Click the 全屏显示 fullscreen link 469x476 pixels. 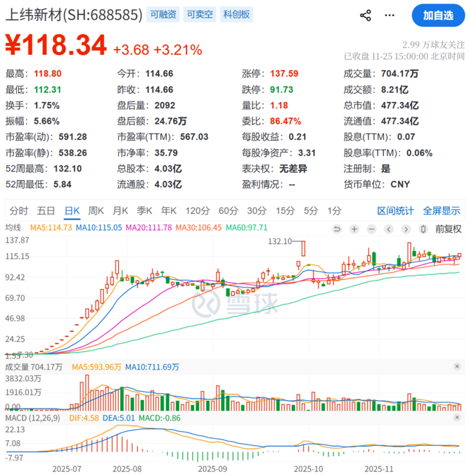coord(442,210)
